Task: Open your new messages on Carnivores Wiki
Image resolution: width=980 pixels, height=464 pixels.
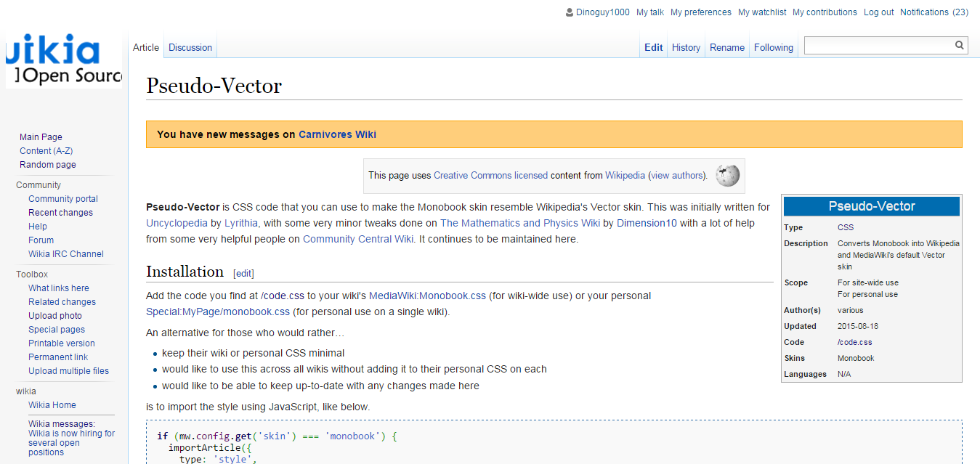Action: tap(337, 134)
